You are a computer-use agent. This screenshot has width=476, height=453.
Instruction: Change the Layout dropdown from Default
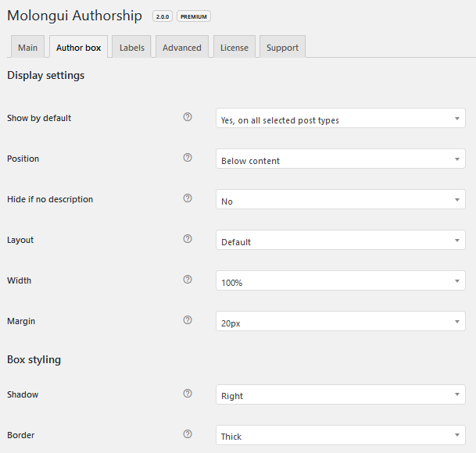coord(340,241)
